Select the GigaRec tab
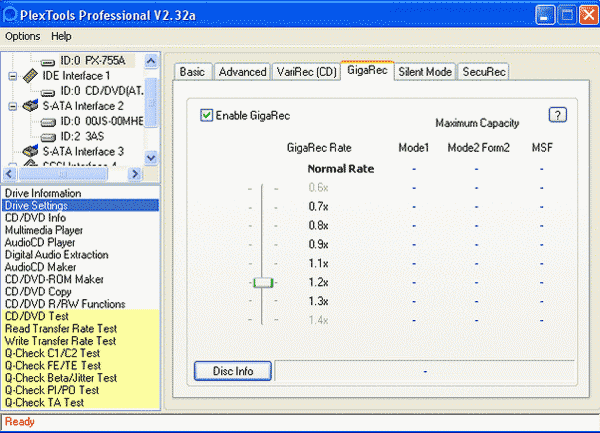 pos(367,70)
